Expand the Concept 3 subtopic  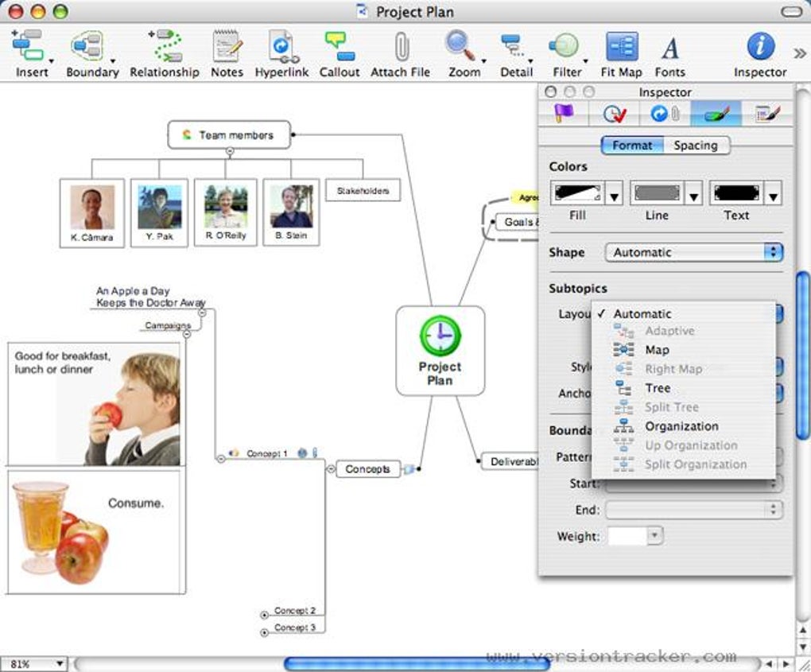tap(264, 632)
